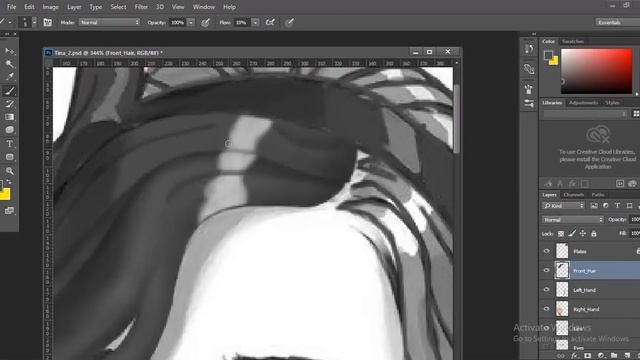The image size is (640, 360).
Task: Select the History Brush tool
Action: click(9, 104)
